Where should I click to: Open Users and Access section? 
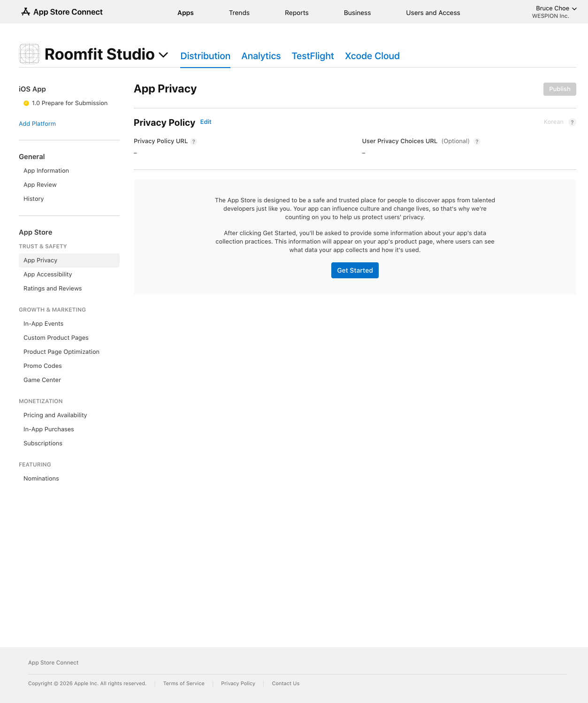pos(433,13)
